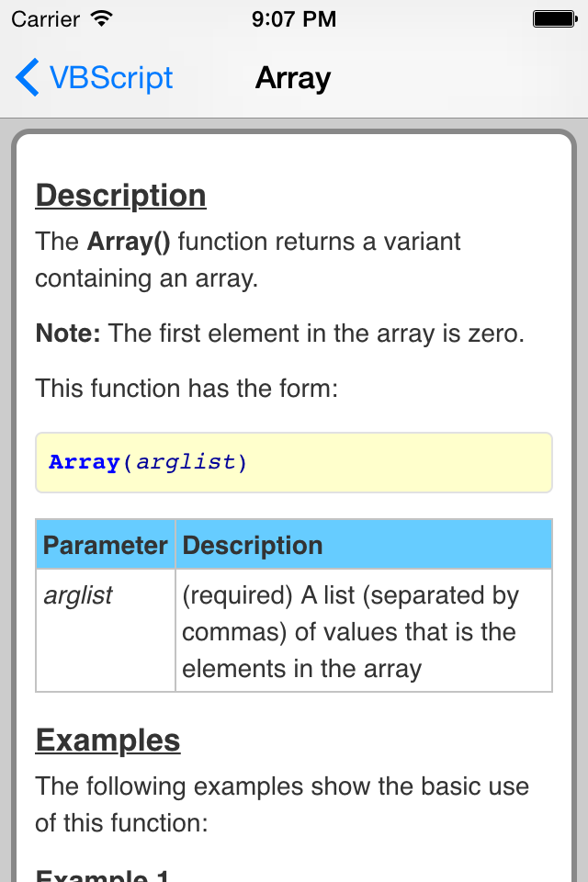
Task: Tap the 9:07 PM clock
Action: [x=294, y=18]
